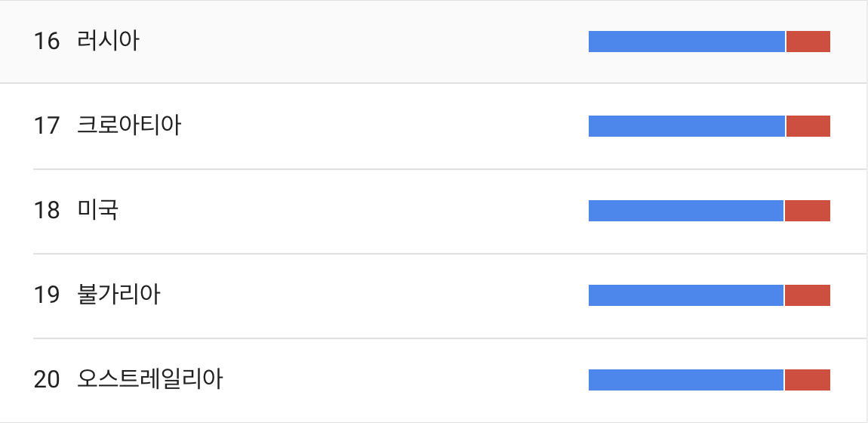The width and height of the screenshot is (868, 423).
Task: Click the red bar segment for 러시아
Action: pos(808,42)
